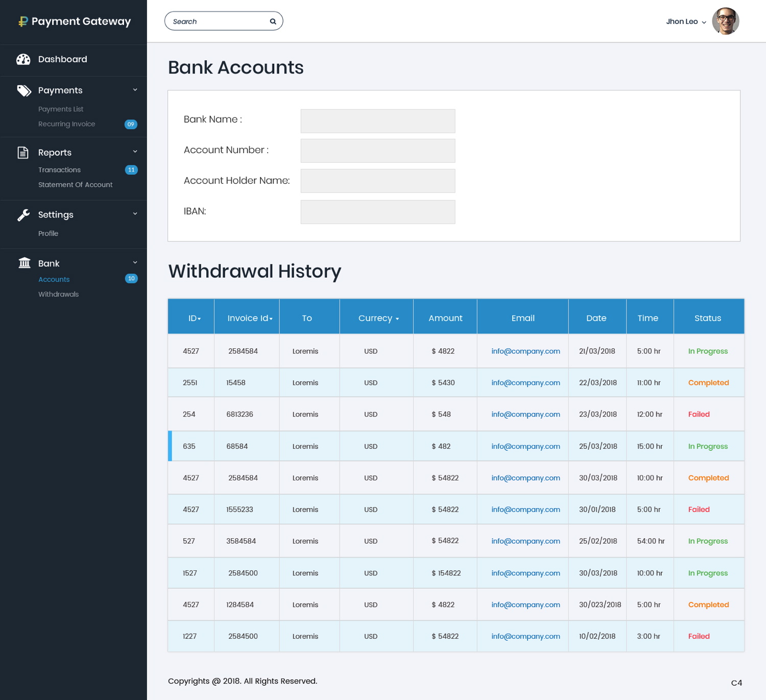Image resolution: width=766 pixels, height=700 pixels.
Task: Click the Reports document icon
Action: coord(23,153)
